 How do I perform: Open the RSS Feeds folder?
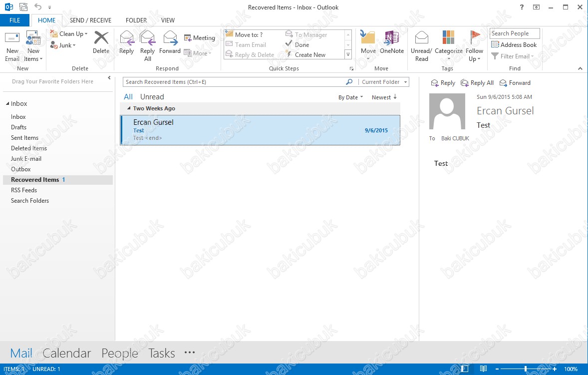coord(24,190)
